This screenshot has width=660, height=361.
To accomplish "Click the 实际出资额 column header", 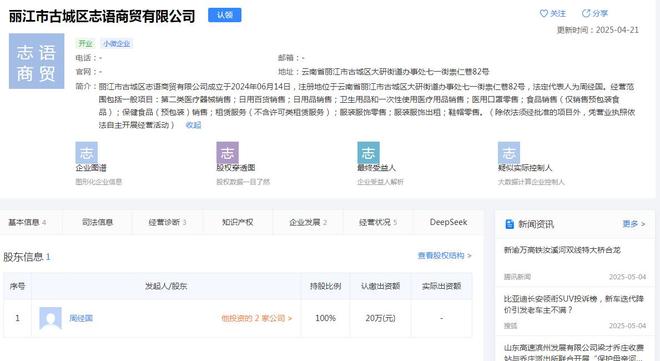I will click(442, 286).
